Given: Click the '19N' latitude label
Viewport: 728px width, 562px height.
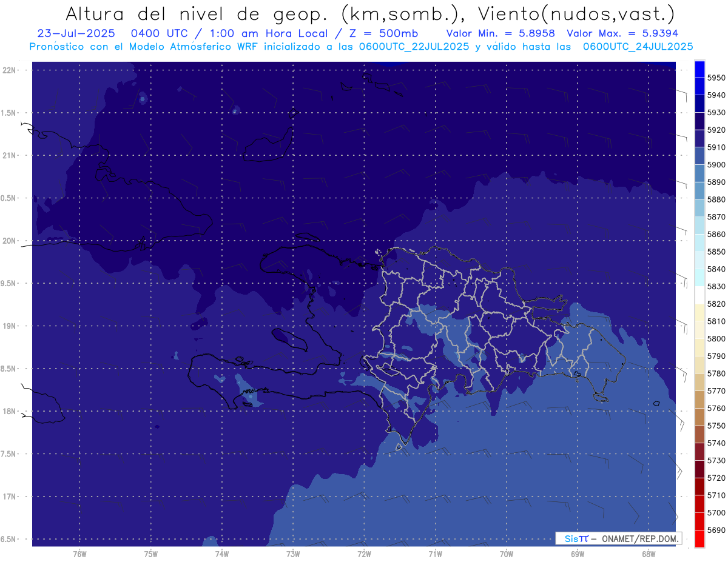Looking at the screenshot, I should (x=9, y=326).
